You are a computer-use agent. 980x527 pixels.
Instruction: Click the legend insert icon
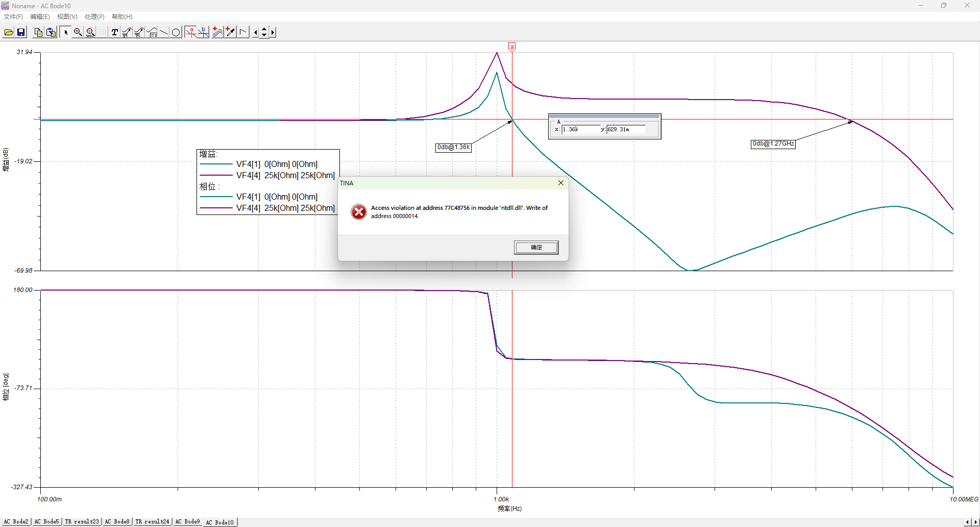click(x=152, y=32)
